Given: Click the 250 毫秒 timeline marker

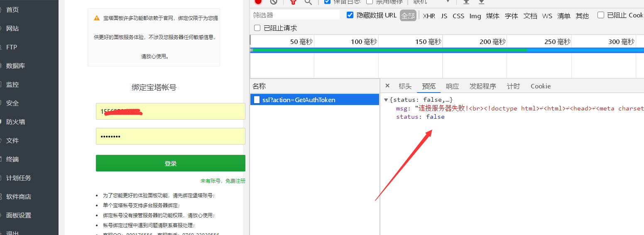Looking at the screenshot, I should pyautogui.click(x=557, y=42).
